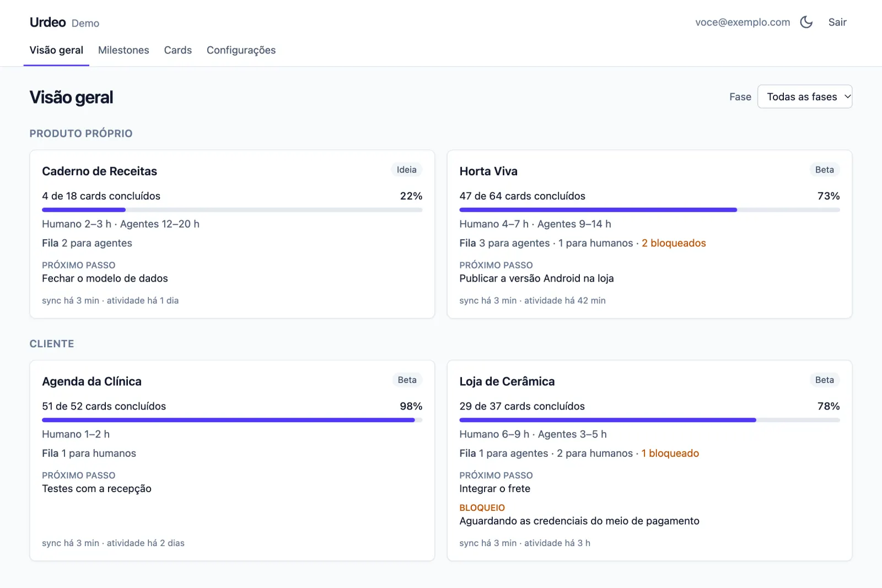Image resolution: width=882 pixels, height=588 pixels.
Task: Switch to the Milestones tab
Action: tap(123, 50)
